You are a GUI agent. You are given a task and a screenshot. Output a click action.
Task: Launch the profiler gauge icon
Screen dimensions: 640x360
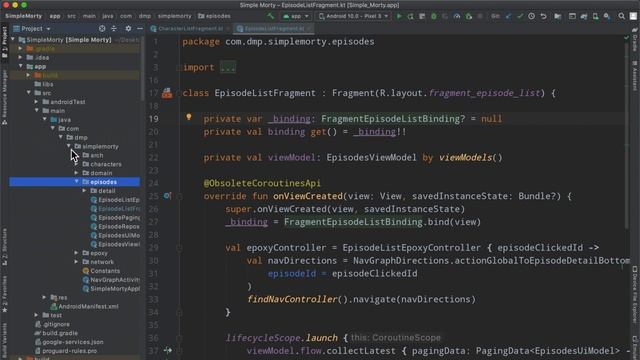coord(457,16)
